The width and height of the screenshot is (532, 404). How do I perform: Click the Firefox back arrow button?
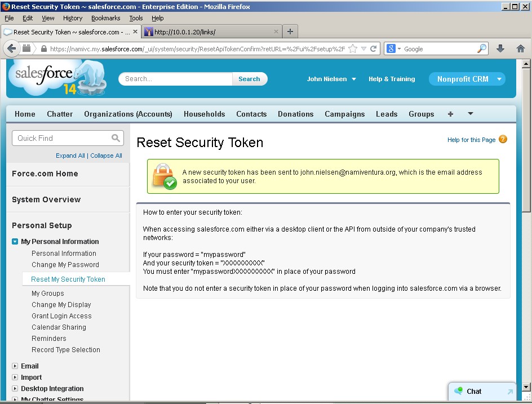point(11,48)
